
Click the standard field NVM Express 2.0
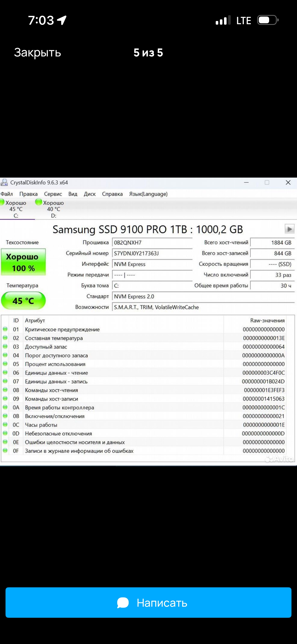[x=203, y=296]
